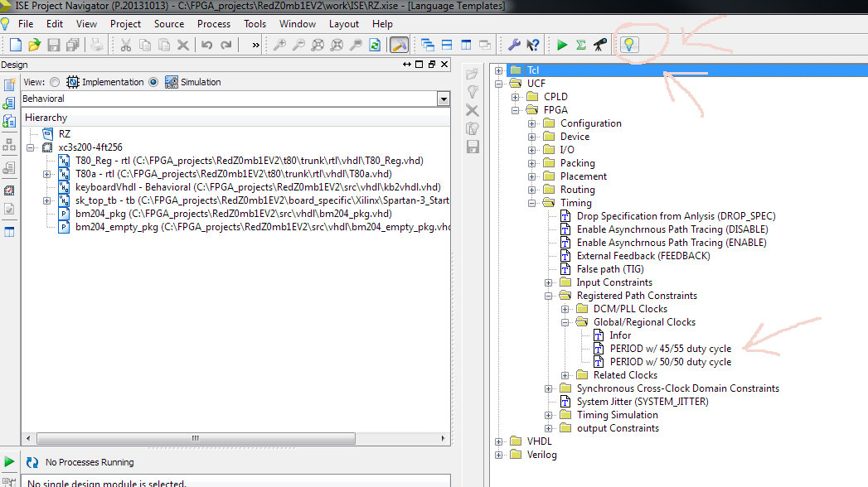Expand the CPLD folder
This screenshot has height=487, width=868.
(x=516, y=97)
